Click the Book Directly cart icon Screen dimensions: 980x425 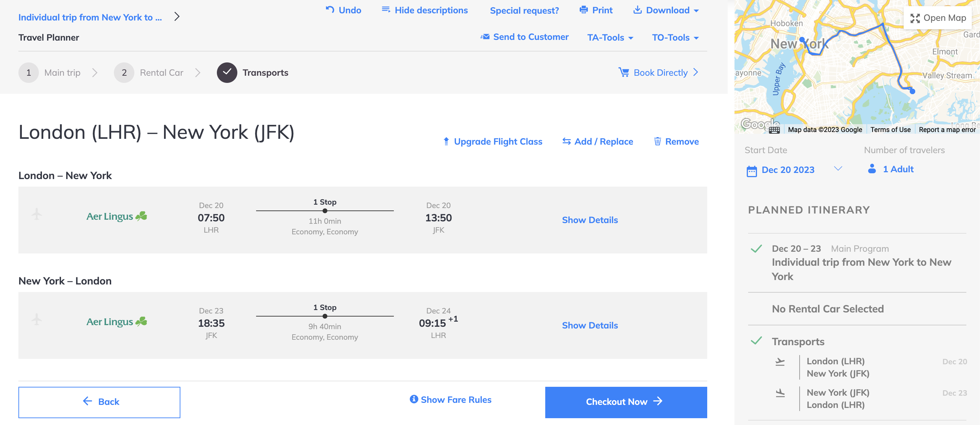pyautogui.click(x=624, y=72)
